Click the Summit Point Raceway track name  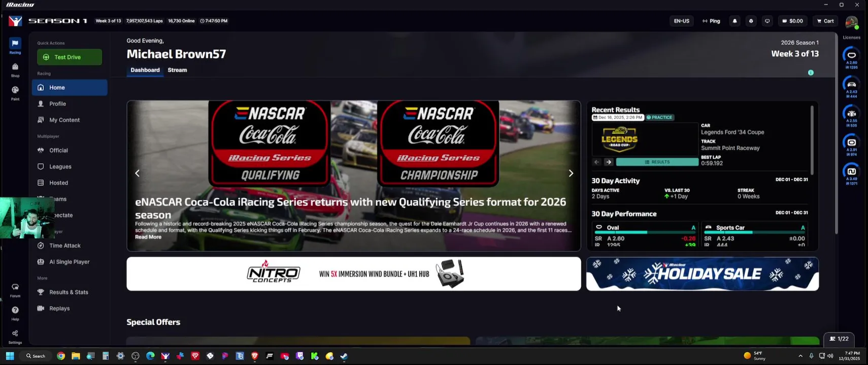click(730, 148)
